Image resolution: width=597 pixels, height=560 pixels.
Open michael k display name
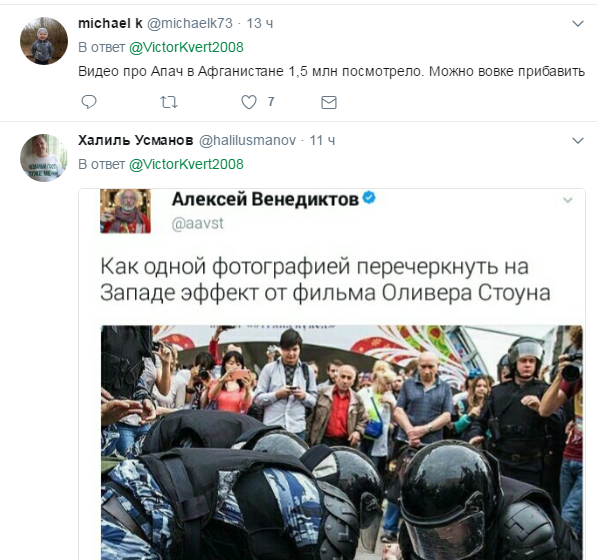click(x=110, y=23)
